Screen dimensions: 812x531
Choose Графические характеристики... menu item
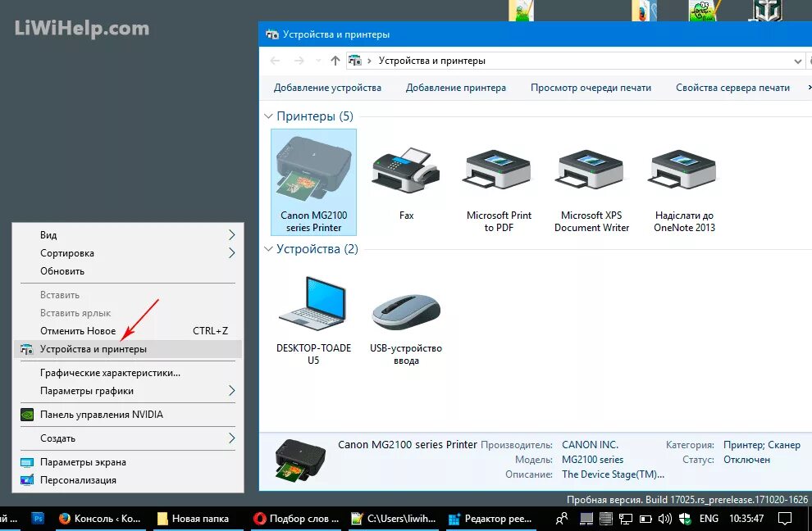coord(128,373)
